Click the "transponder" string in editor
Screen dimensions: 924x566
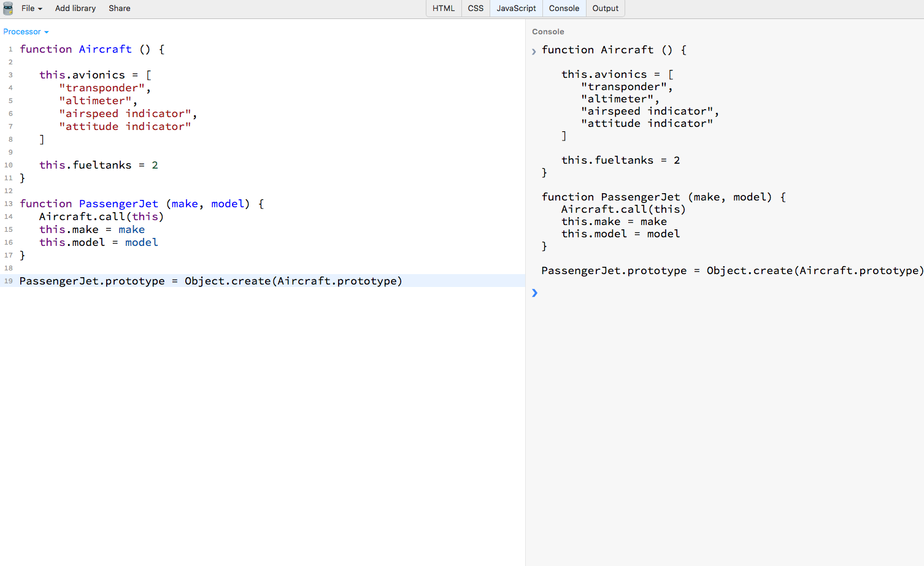tap(102, 88)
